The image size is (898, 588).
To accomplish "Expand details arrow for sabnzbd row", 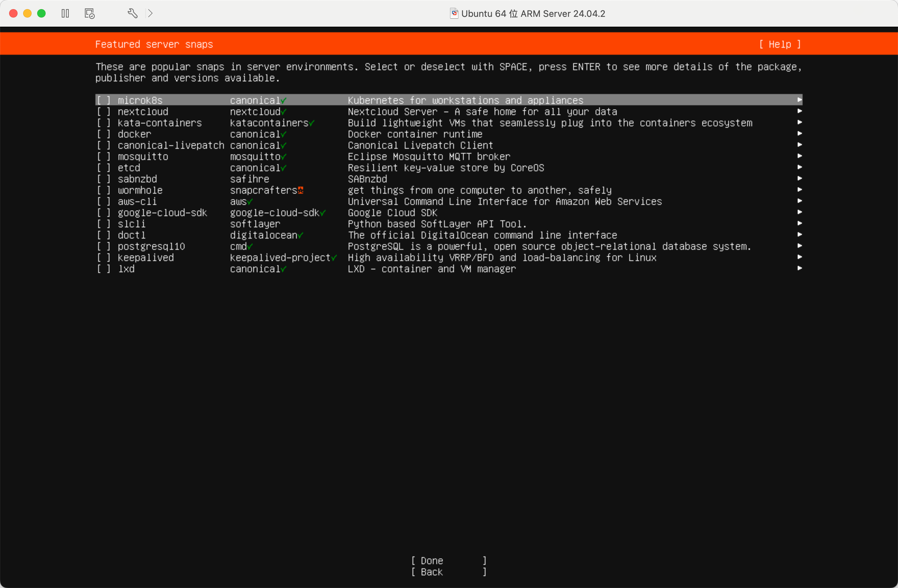I will coord(799,178).
